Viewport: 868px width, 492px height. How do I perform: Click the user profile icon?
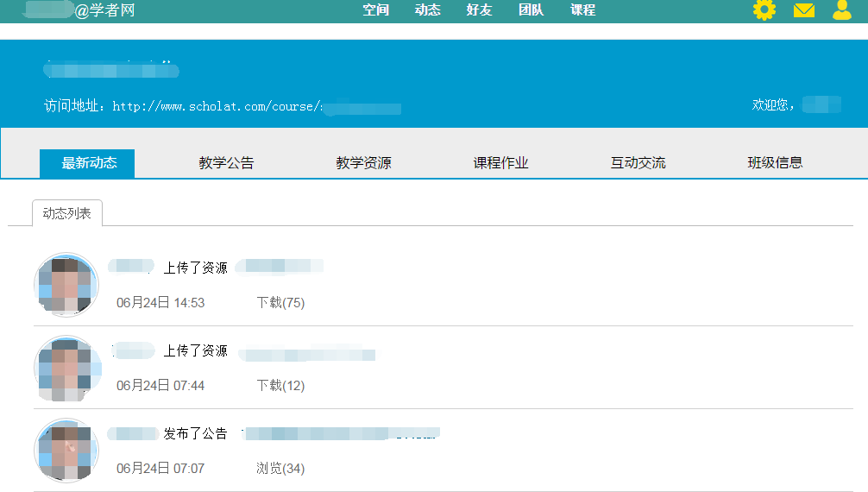point(841,10)
